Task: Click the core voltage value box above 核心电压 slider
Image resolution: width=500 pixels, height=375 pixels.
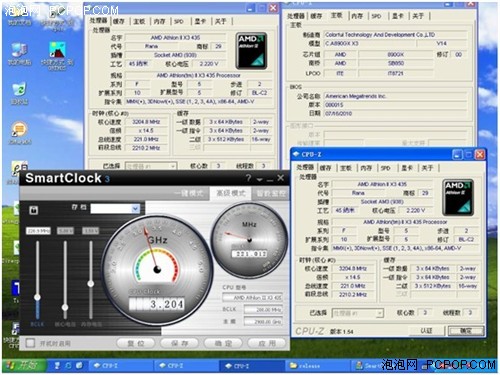Action: point(65,231)
